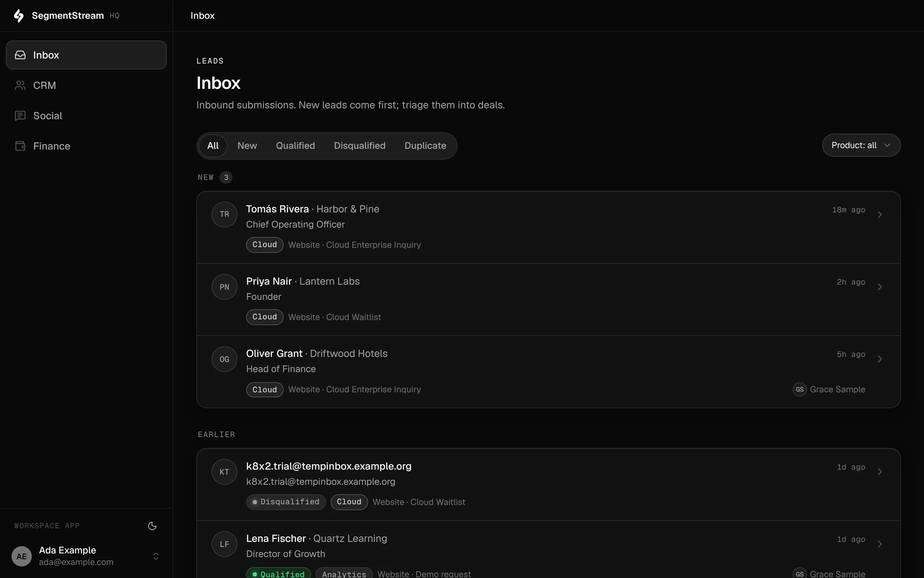Click the HQ workspace label
This screenshot has width=924, height=578.
coord(114,16)
